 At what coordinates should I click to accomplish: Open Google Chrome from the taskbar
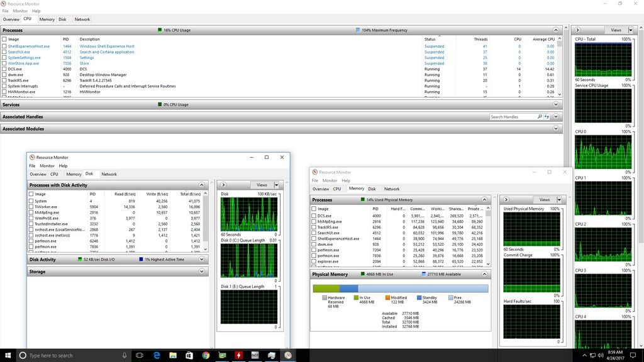point(206,355)
